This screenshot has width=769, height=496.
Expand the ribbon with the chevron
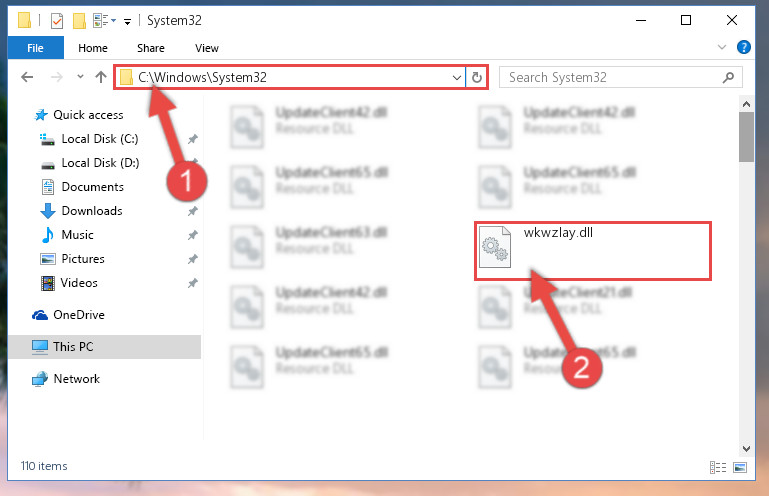pos(721,47)
